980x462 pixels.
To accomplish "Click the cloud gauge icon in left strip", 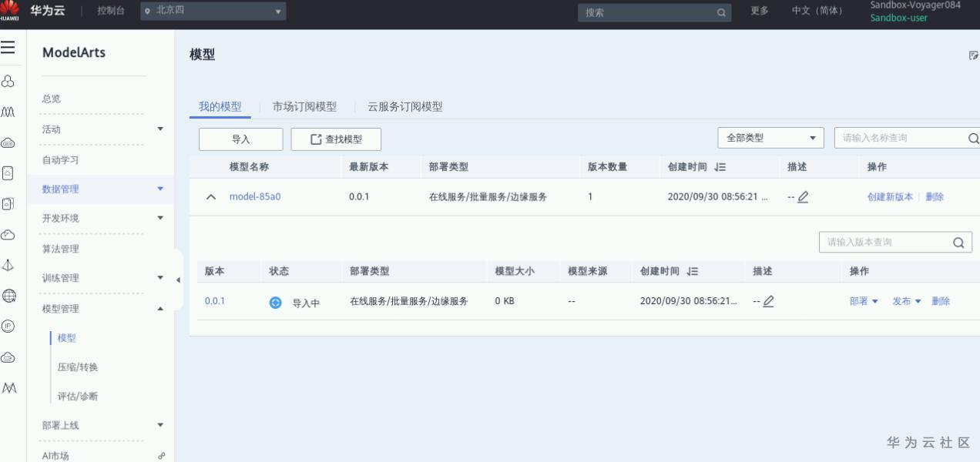I will (x=7, y=235).
